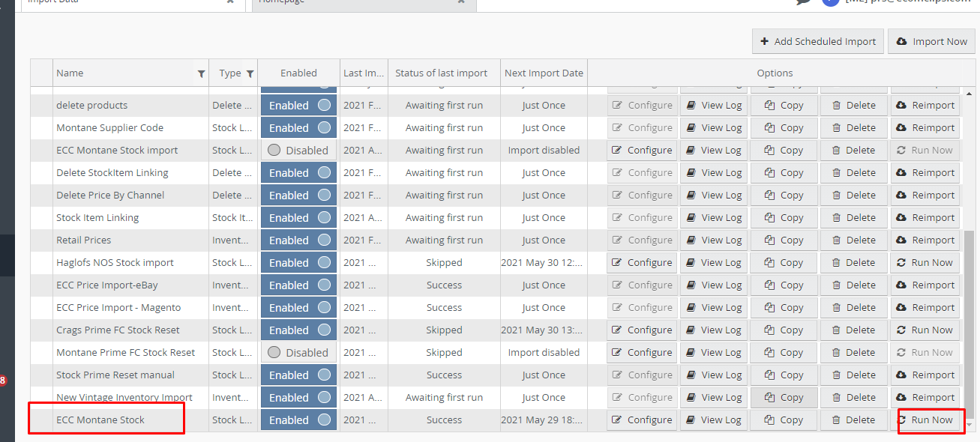Screen dimensions: 980x442
Task: Delete the Delete Price By Channel import
Action: pyautogui.click(x=854, y=196)
